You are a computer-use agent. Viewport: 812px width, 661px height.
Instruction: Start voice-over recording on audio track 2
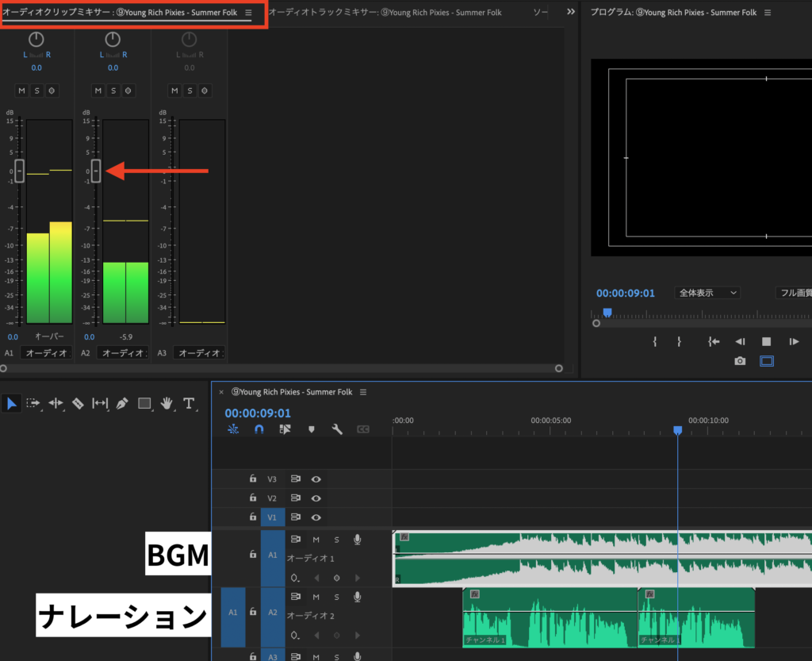(357, 597)
